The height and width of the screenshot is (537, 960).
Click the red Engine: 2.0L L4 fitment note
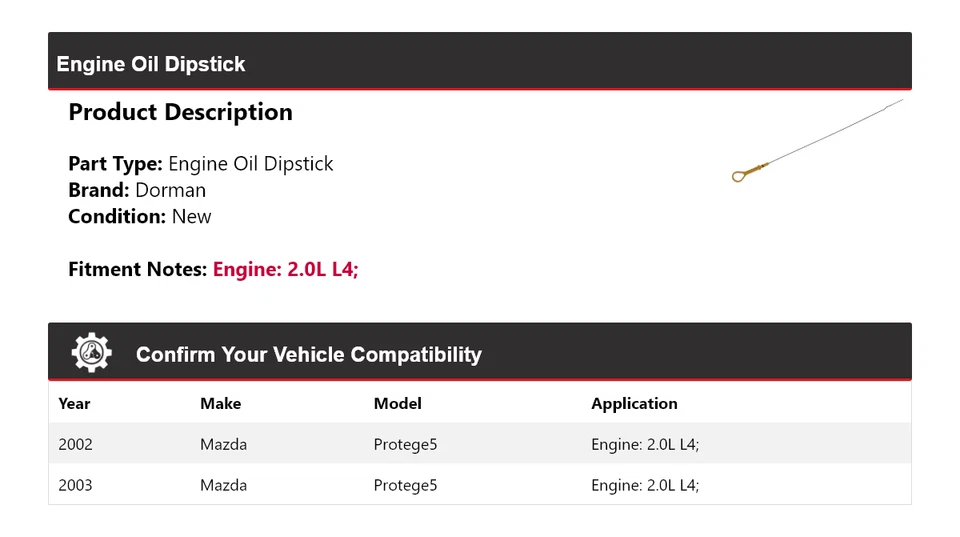(x=285, y=269)
